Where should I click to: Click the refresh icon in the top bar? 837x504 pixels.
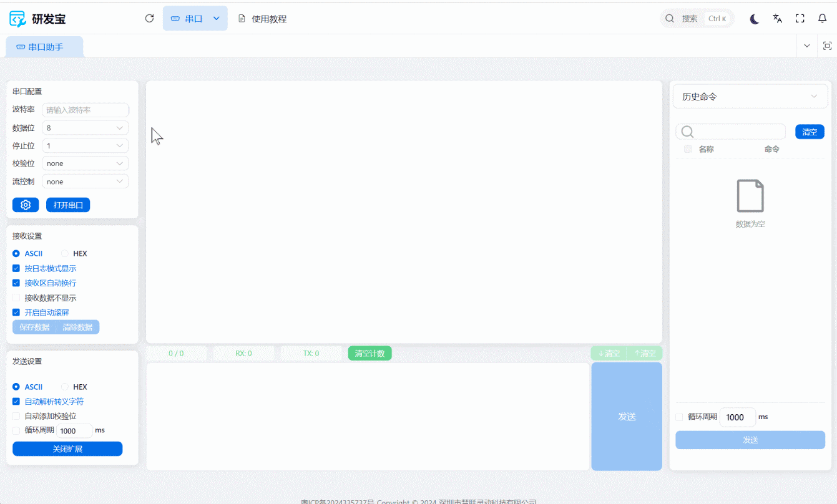click(x=149, y=18)
